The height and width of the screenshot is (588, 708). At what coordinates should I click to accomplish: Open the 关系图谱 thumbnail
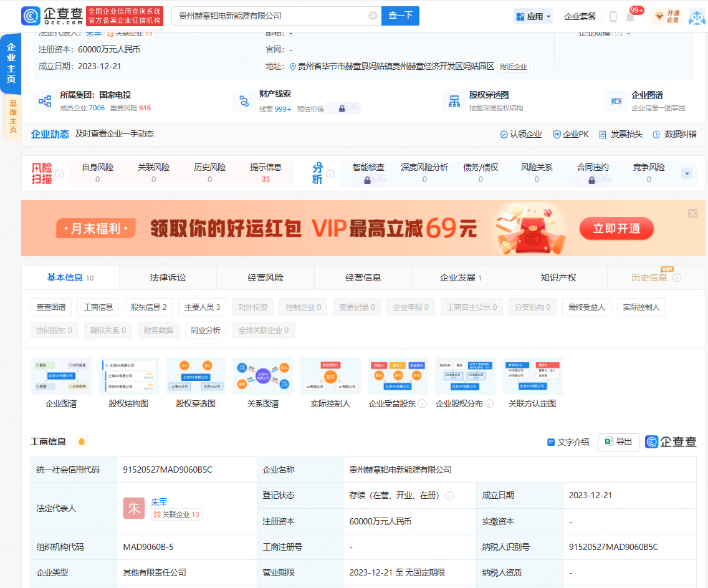click(x=263, y=376)
